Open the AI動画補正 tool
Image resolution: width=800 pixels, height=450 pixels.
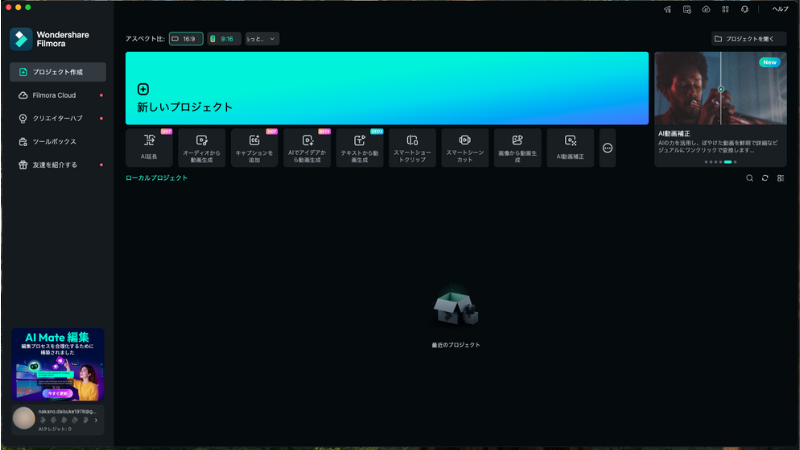tap(570, 147)
